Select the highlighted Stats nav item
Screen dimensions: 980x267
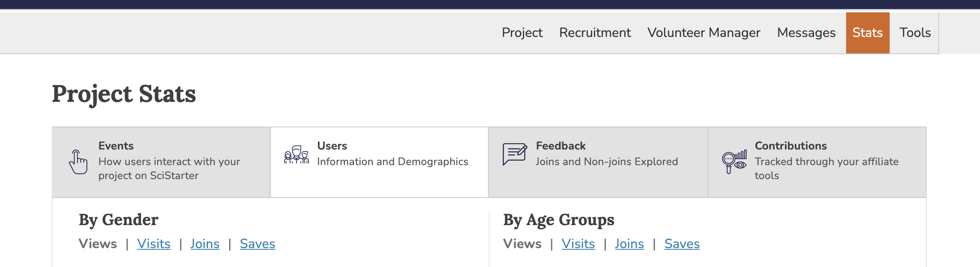[x=867, y=32]
